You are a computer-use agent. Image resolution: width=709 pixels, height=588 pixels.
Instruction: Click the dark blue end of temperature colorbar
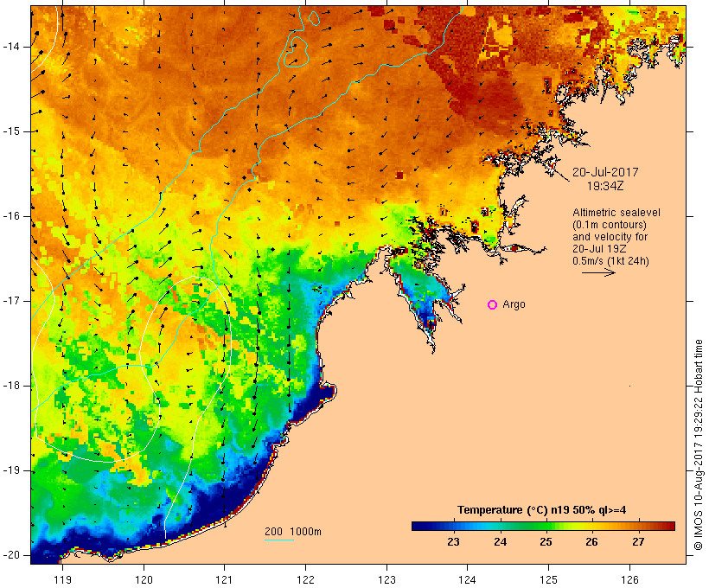418,526
